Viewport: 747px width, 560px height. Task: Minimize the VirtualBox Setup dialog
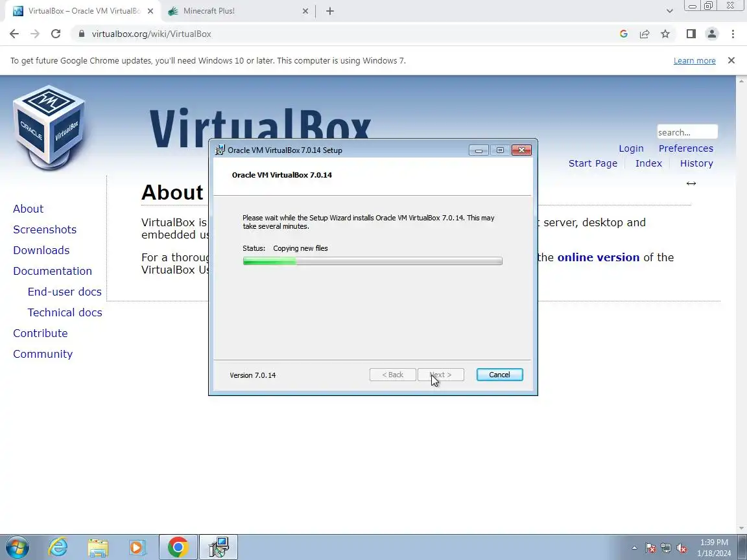(x=479, y=150)
